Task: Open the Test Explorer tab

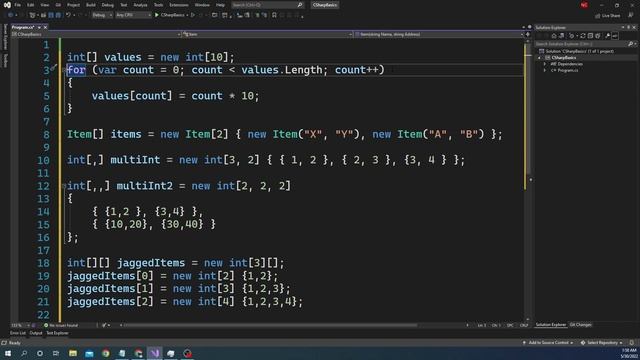Action: point(57,333)
